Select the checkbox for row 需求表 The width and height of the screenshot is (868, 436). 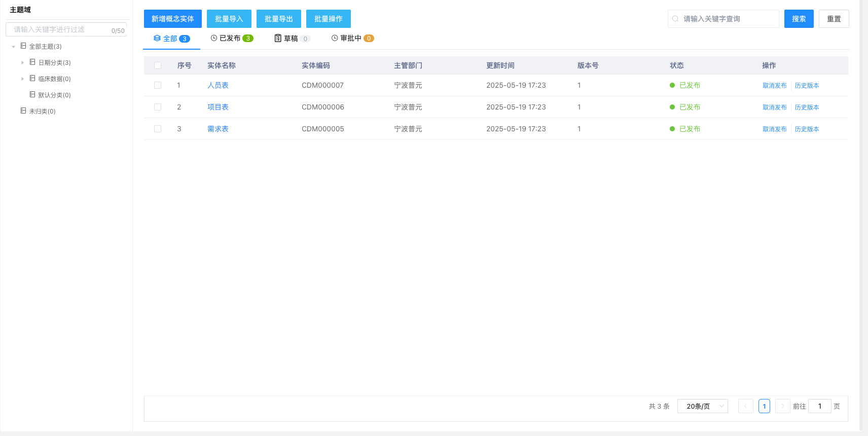coord(158,129)
